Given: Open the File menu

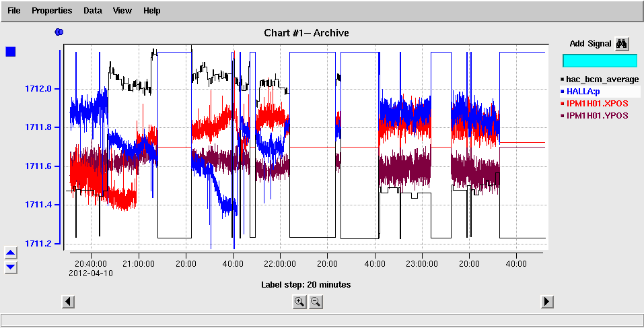Looking at the screenshot, I should [14, 11].
